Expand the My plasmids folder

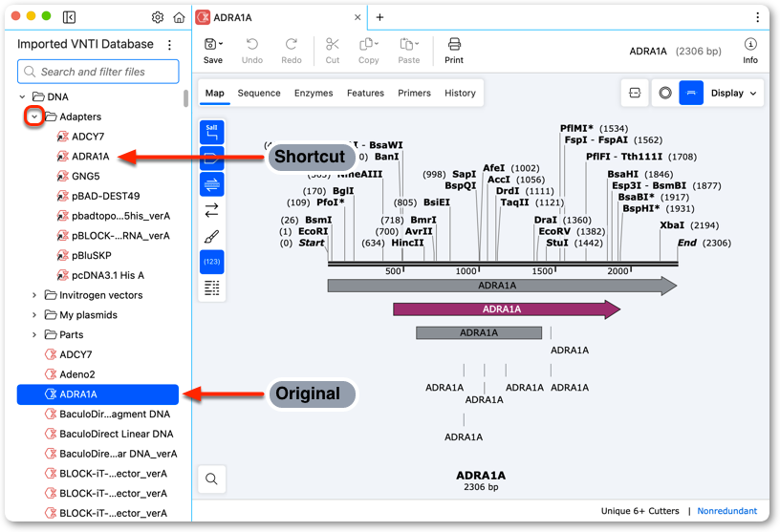click(33, 315)
